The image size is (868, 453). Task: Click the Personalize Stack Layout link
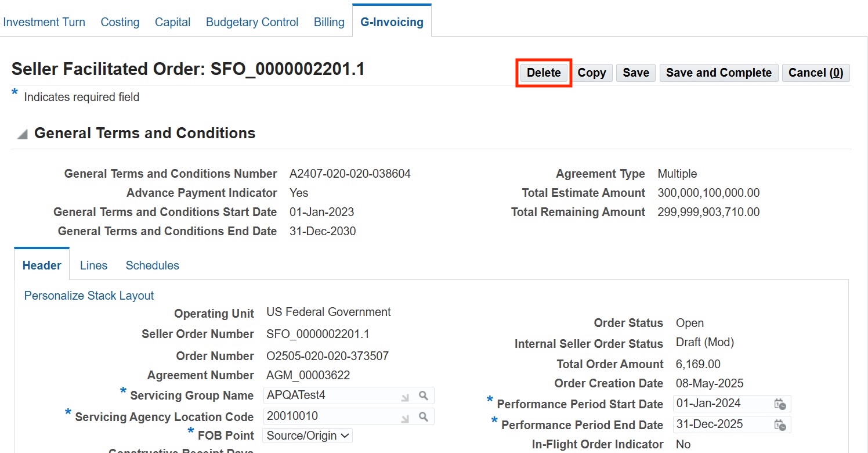click(x=89, y=296)
